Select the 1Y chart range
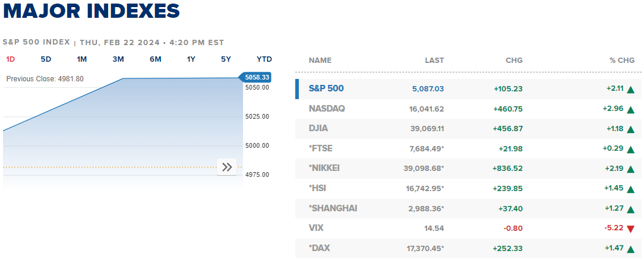This screenshot has height=276, width=644. click(x=191, y=59)
